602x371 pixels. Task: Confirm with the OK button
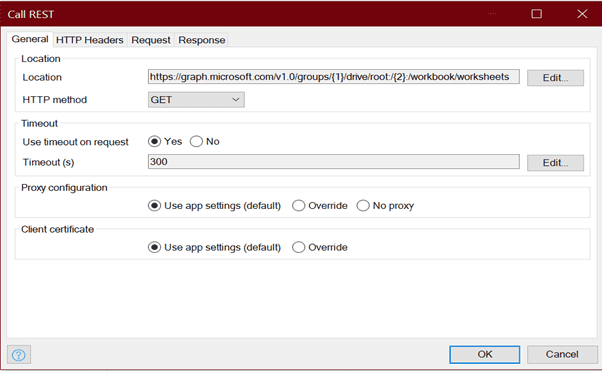point(485,354)
